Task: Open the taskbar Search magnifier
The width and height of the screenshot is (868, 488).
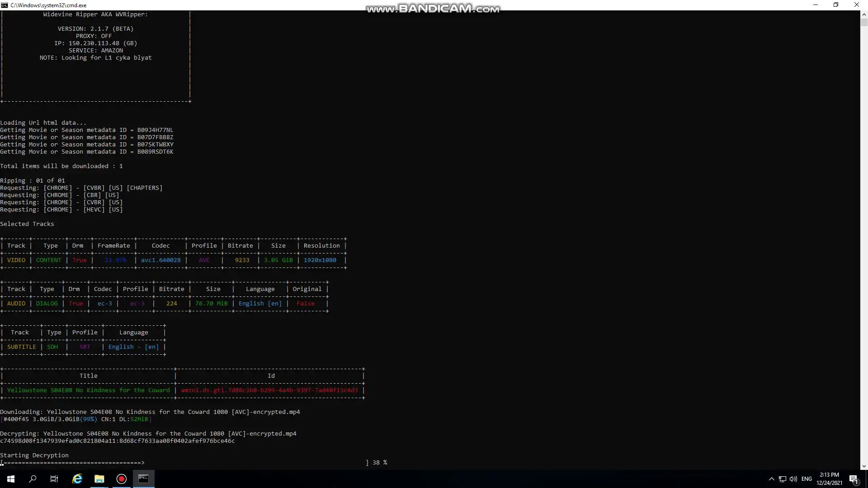Action: click(x=33, y=479)
